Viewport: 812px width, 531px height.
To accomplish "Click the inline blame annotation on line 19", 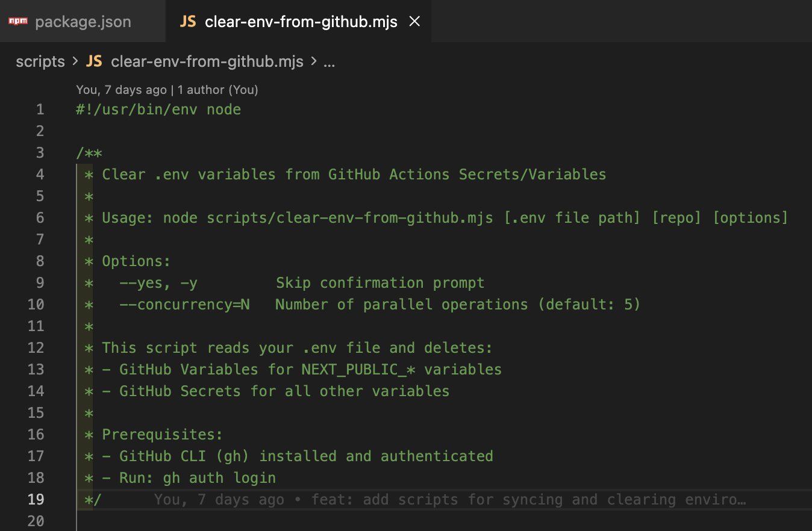I will tap(450, 500).
